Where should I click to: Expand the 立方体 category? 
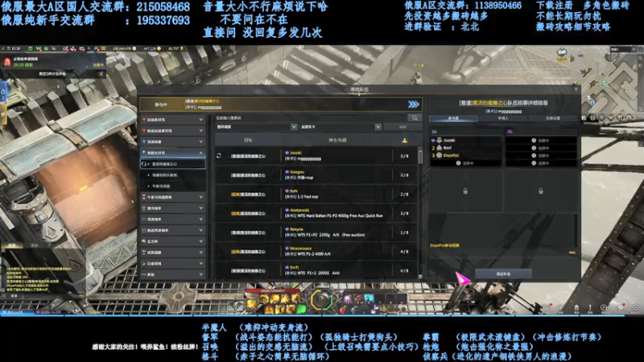[x=172, y=241]
